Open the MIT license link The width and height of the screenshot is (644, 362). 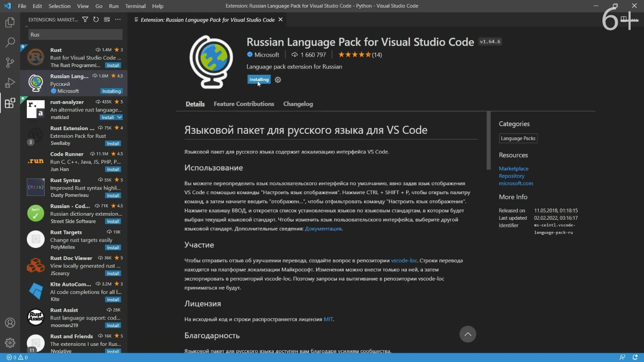(328, 319)
